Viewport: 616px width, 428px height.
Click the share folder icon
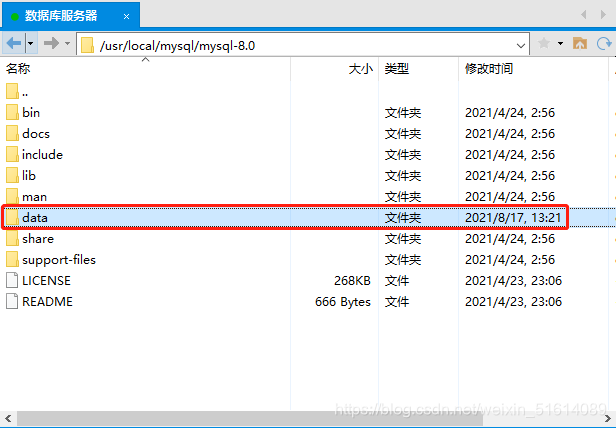[x=12, y=238]
